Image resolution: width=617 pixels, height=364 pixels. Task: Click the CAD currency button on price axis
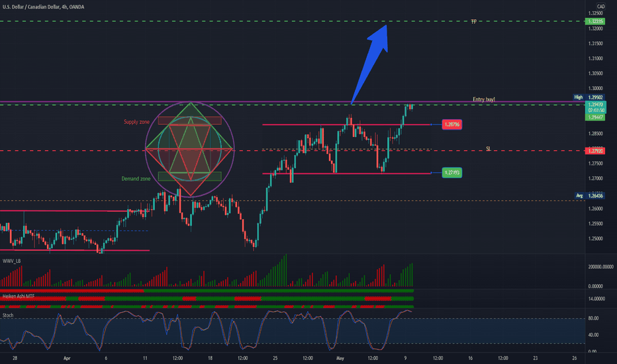pyautogui.click(x=600, y=7)
